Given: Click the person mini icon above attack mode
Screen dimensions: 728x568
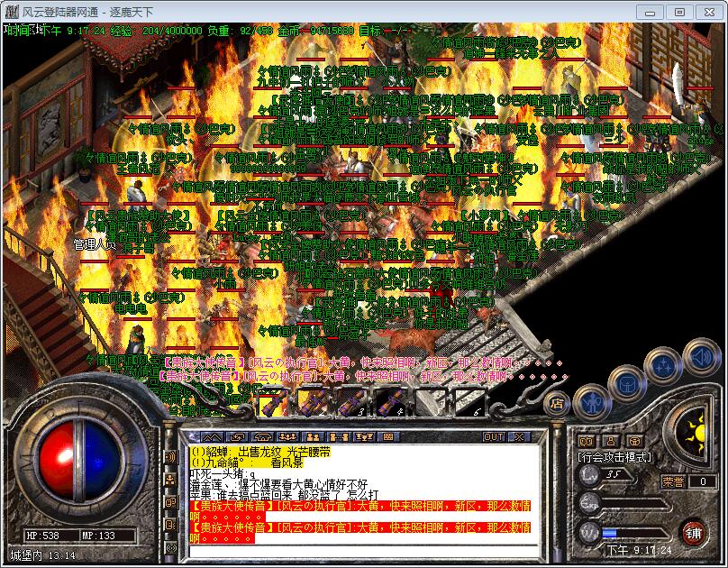Looking at the screenshot, I should pos(611,441).
